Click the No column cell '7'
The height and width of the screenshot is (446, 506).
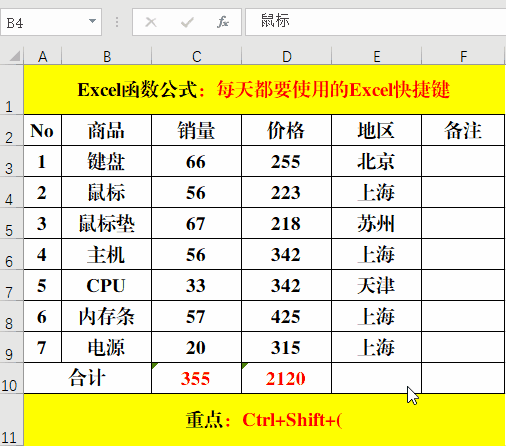[x=43, y=347]
